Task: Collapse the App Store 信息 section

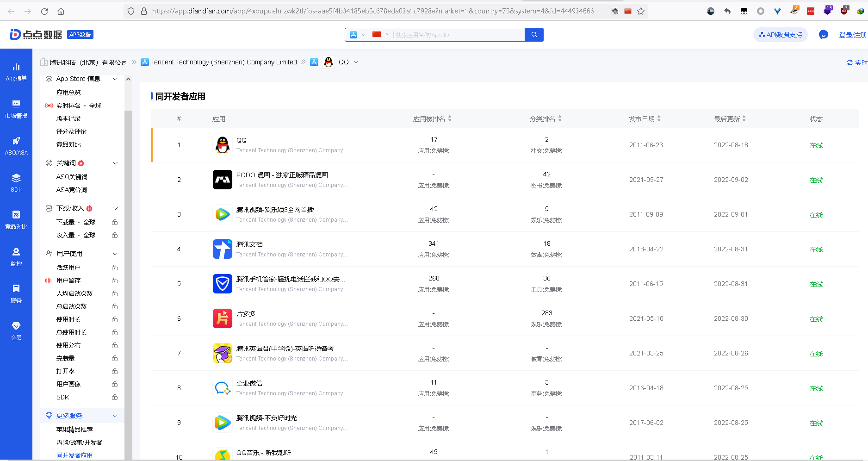Action: [115, 79]
